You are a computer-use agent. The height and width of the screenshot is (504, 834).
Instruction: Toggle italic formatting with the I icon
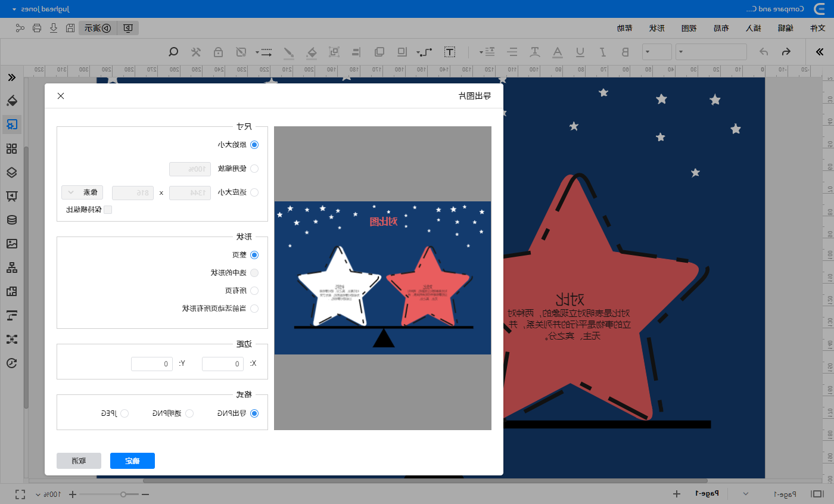point(603,52)
